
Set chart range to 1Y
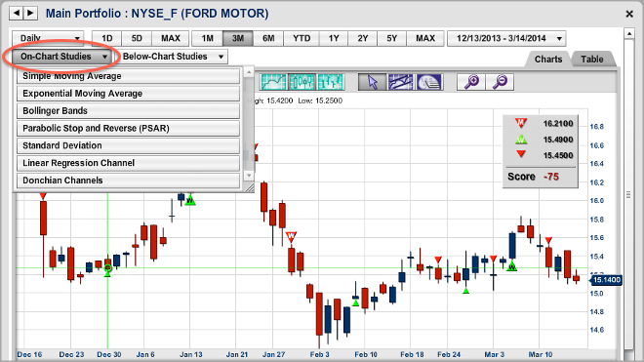[334, 38]
